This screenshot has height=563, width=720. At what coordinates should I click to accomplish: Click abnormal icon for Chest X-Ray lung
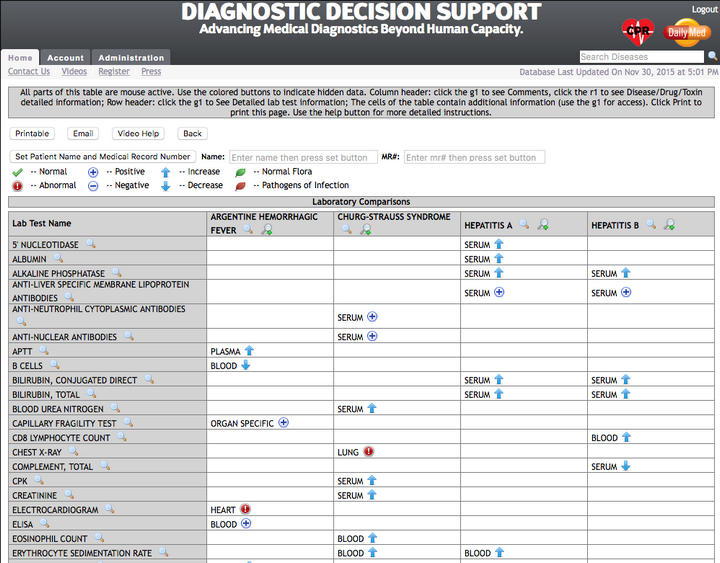[x=368, y=452]
